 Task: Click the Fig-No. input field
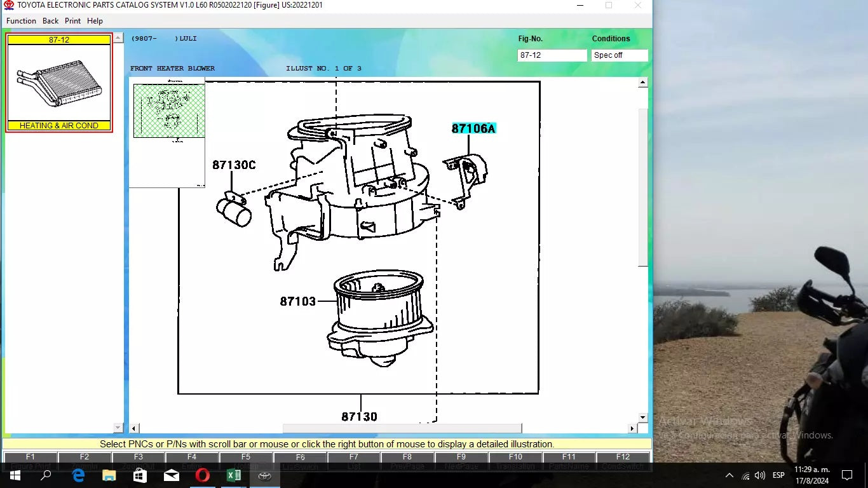click(552, 55)
